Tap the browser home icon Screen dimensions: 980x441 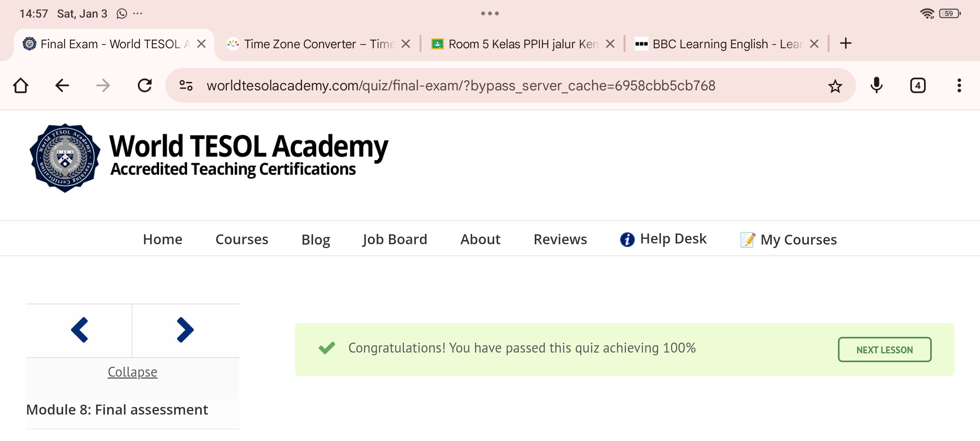click(x=21, y=85)
